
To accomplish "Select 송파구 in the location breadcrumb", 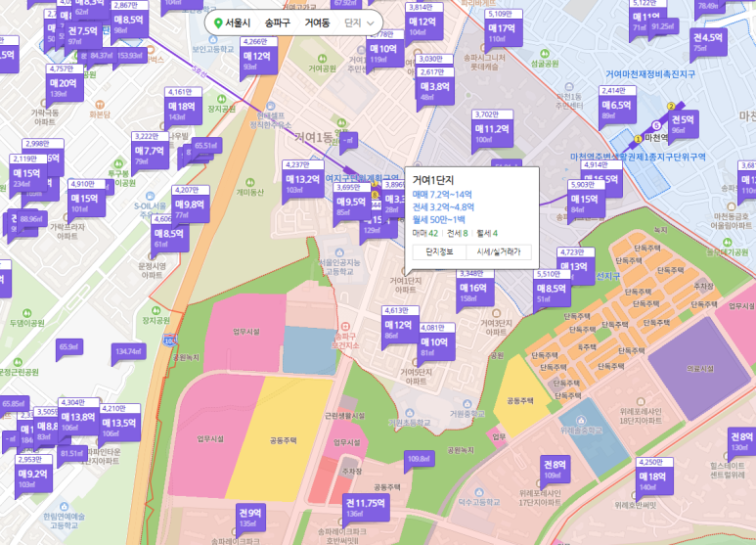I will pos(277,23).
